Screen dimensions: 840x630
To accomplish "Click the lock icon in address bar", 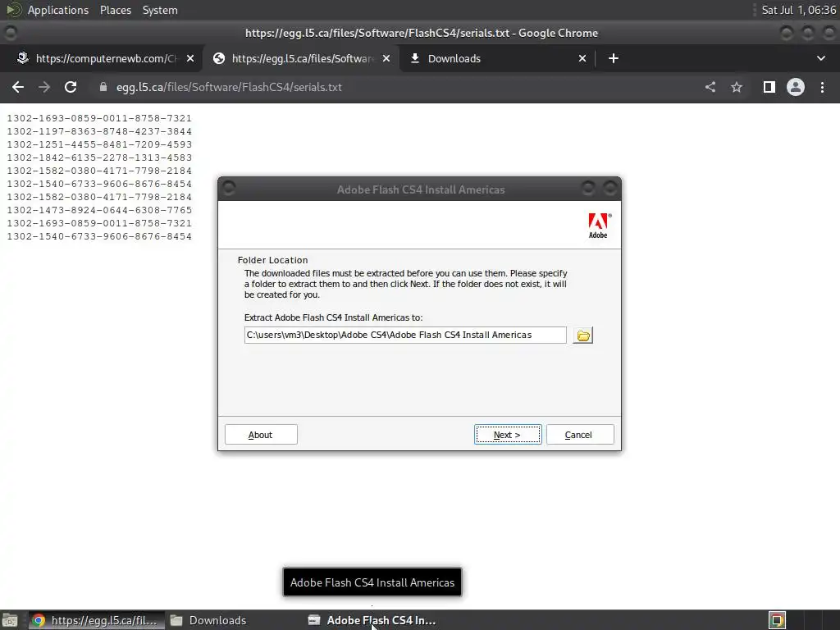I will pos(103,87).
